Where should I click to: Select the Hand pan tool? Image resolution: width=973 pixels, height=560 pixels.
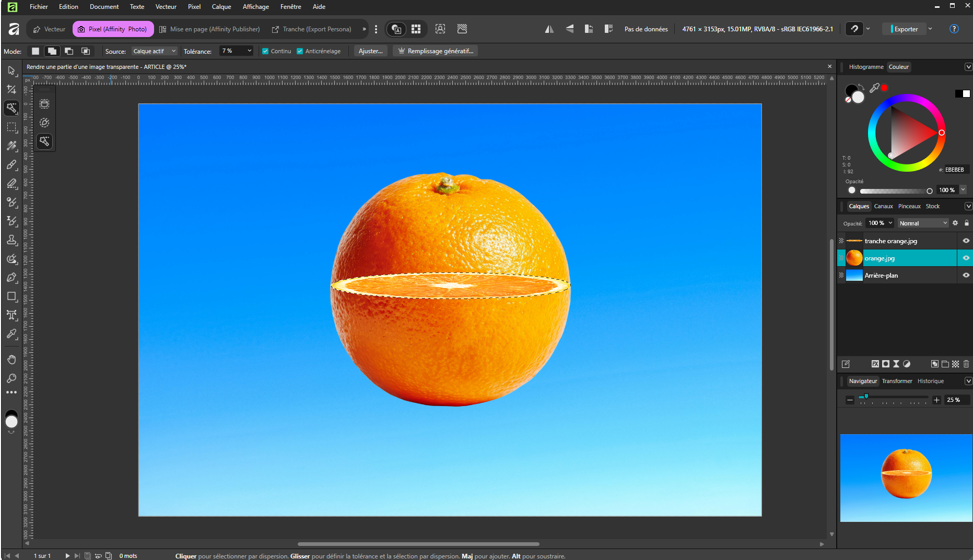[x=11, y=360]
